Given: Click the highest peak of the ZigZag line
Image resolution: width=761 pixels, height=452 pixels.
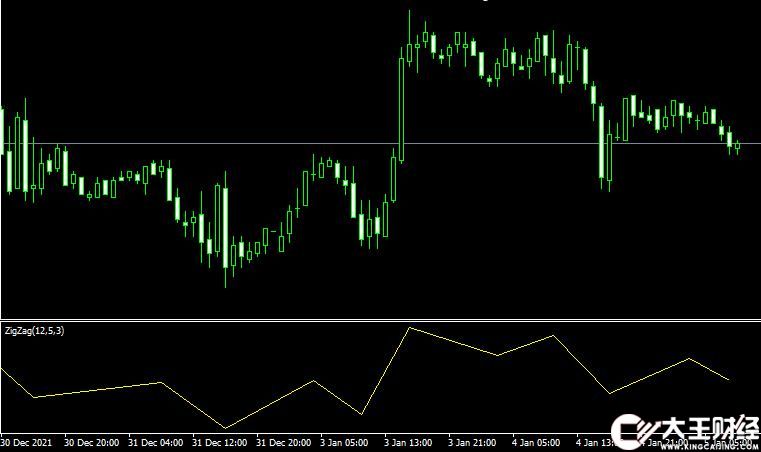Looking at the screenshot, I should click(410, 328).
